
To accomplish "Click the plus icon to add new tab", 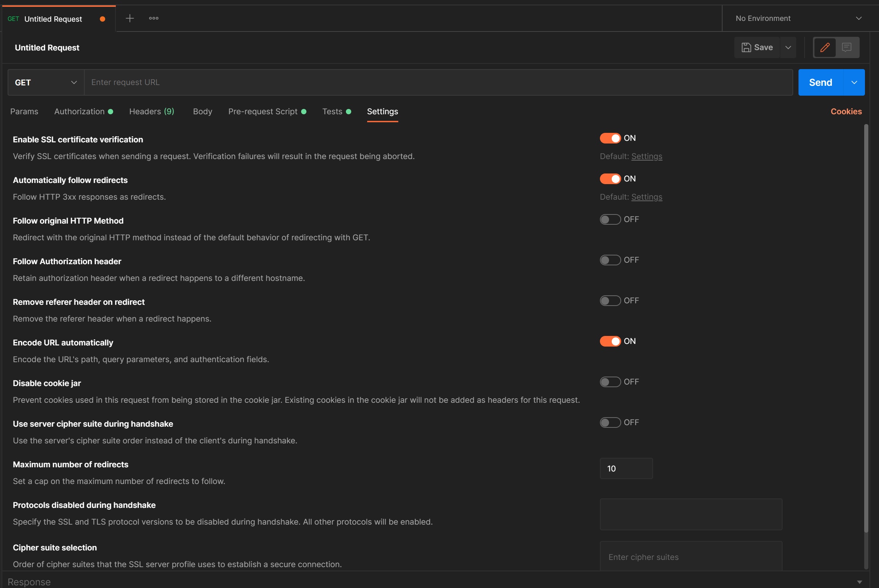I will (129, 18).
